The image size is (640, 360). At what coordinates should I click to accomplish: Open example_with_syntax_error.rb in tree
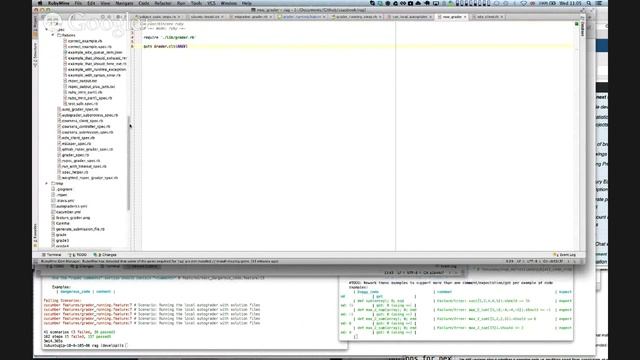[92, 76]
